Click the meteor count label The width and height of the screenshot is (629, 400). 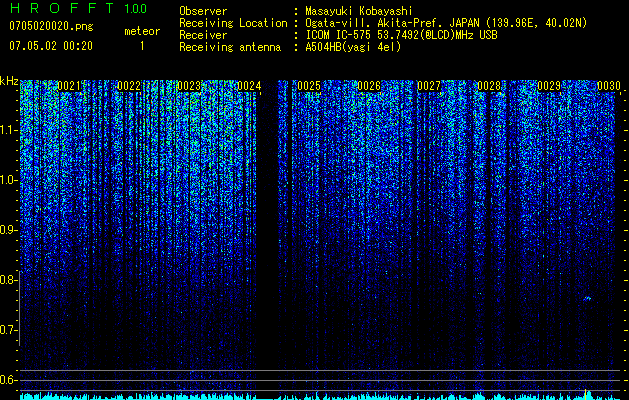click(142, 31)
